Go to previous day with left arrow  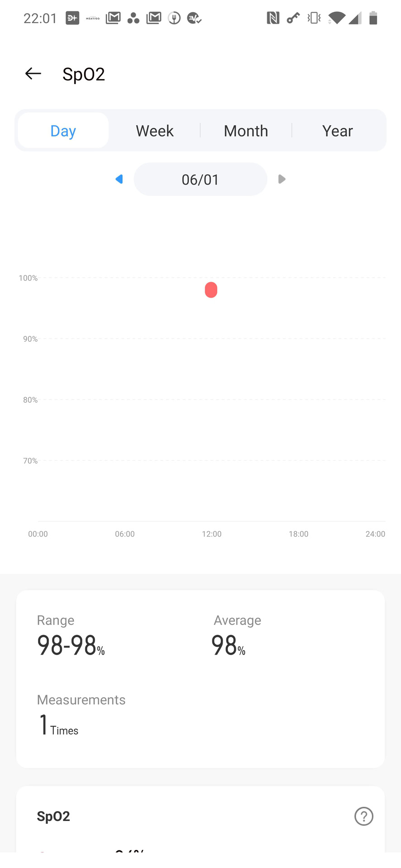[x=119, y=179]
